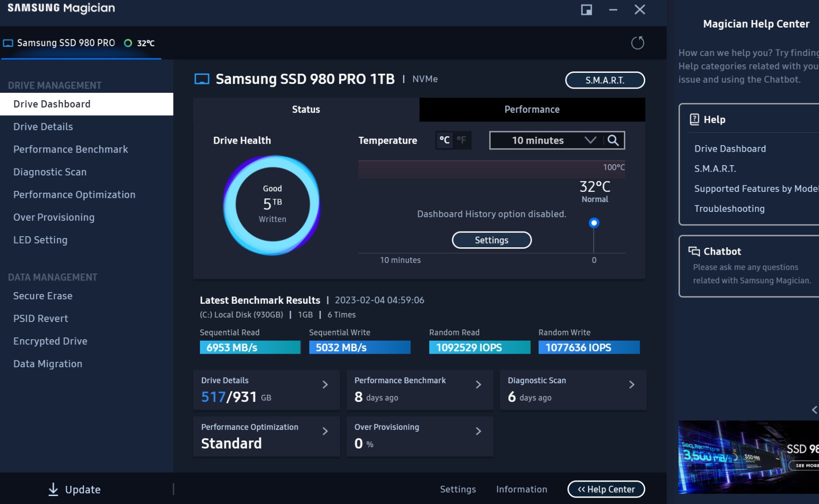819x504 pixels.
Task: Expand the Over Provisioning card arrow
Action: click(x=478, y=431)
